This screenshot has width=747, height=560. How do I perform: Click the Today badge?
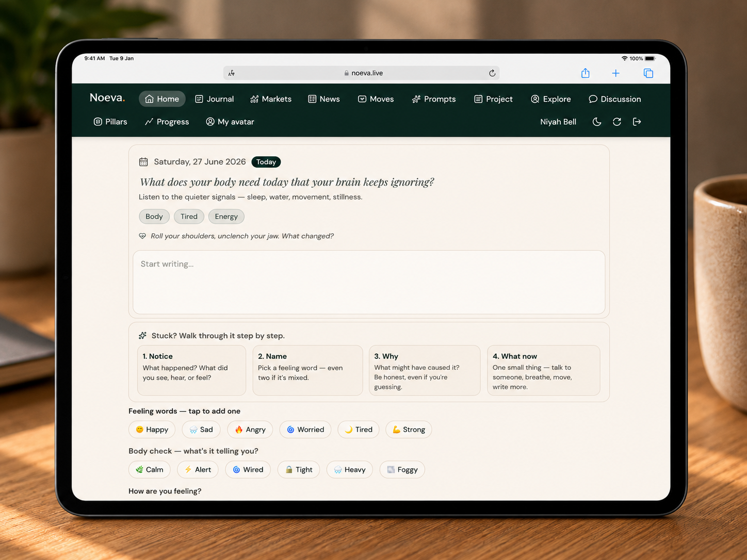(x=266, y=162)
